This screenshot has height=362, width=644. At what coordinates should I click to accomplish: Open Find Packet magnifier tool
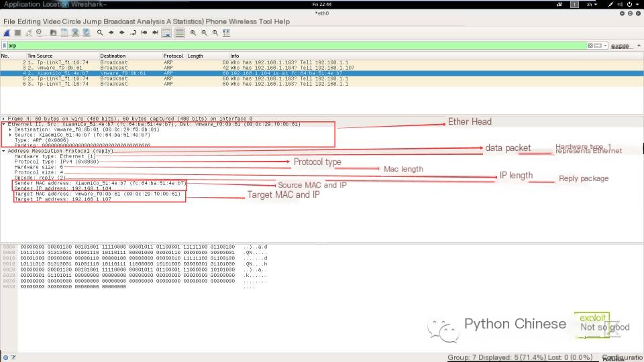pyautogui.click(x=100, y=33)
